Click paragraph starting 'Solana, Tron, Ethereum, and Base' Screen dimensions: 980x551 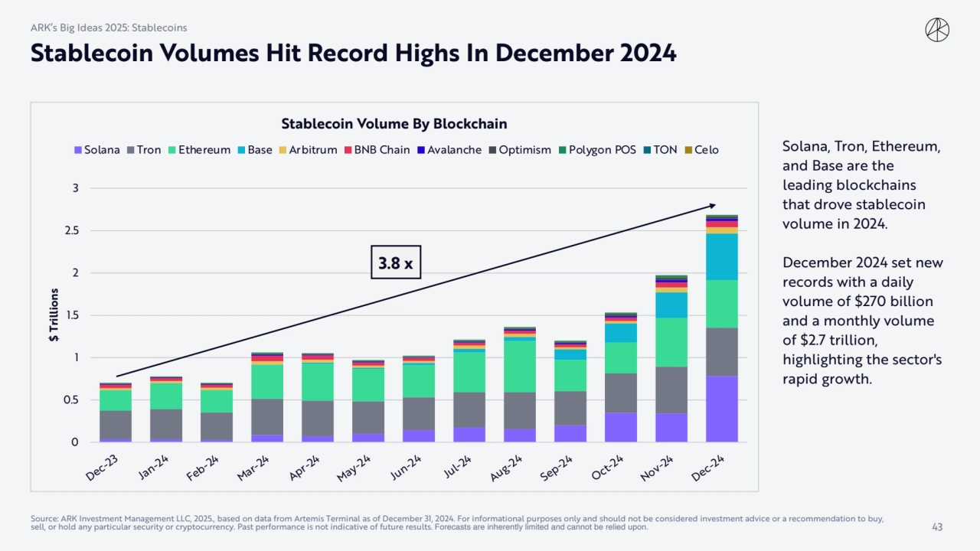[861, 185]
